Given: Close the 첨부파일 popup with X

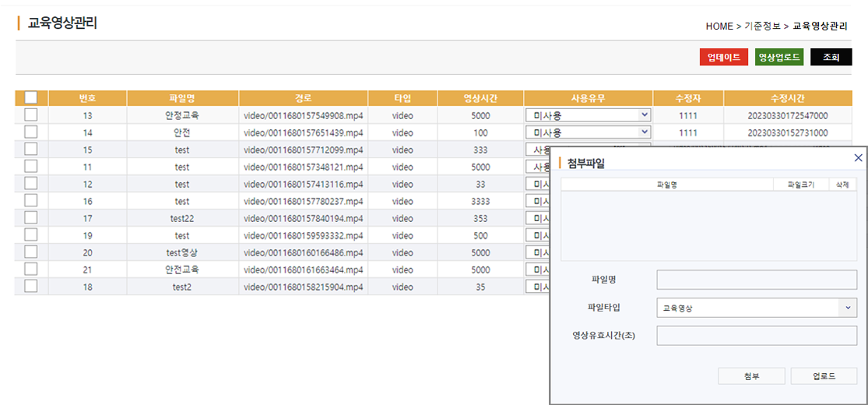Looking at the screenshot, I should point(858,157).
